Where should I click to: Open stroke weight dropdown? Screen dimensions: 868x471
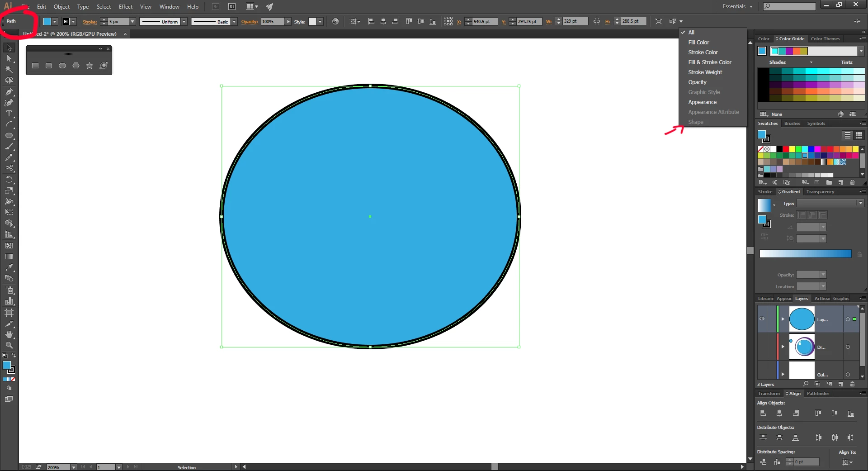pos(132,22)
